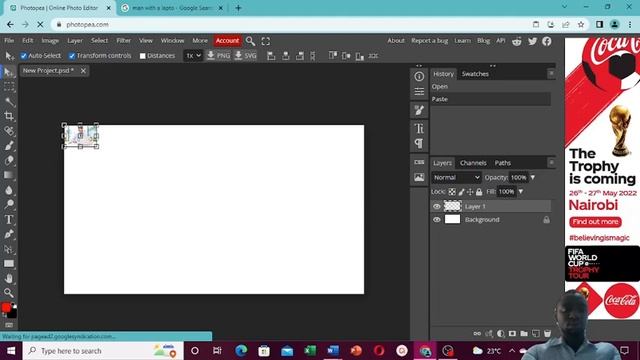Viewport: 640px width, 360px height.
Task: Select the Type tool
Action: (x=9, y=220)
